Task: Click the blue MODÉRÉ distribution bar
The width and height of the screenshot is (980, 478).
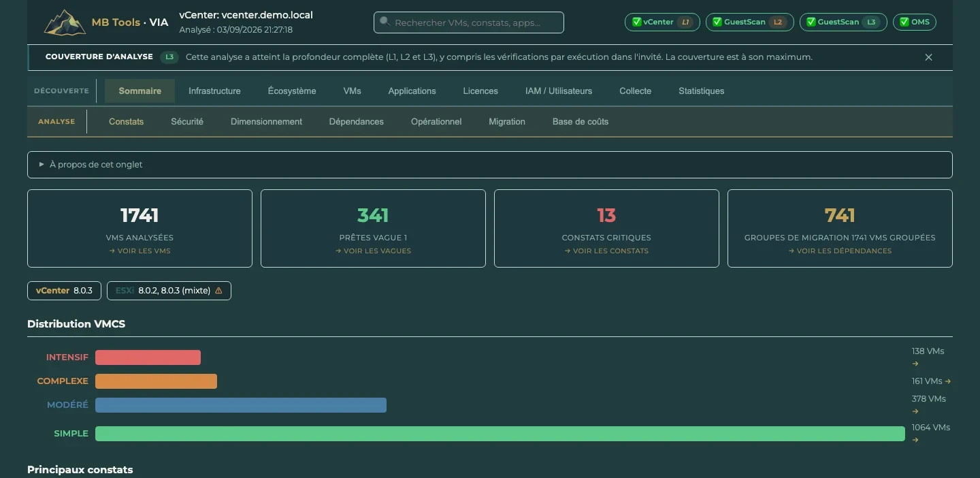Action: (x=241, y=405)
